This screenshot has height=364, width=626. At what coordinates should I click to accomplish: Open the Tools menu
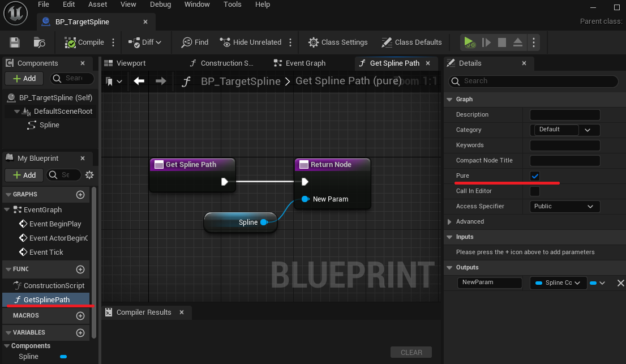click(233, 5)
